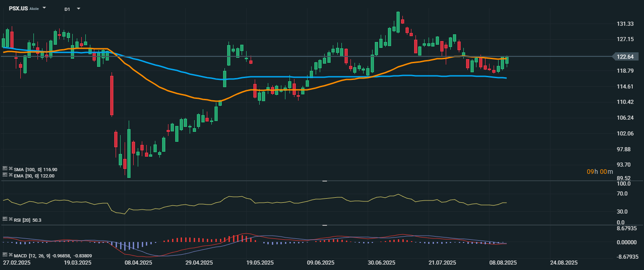Viewport: 644px width, 270px height.
Task: Expand the PSX.US symbol dropdown arrow
Action: click(44, 8)
